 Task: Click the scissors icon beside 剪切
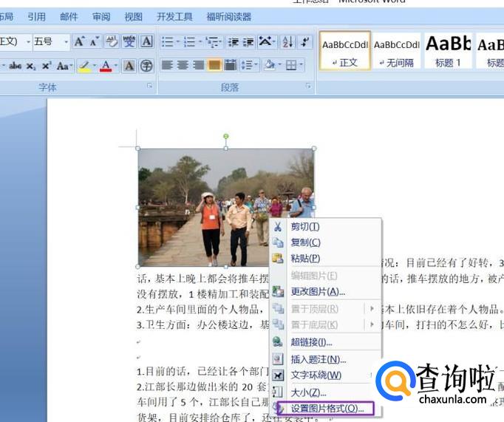point(278,227)
